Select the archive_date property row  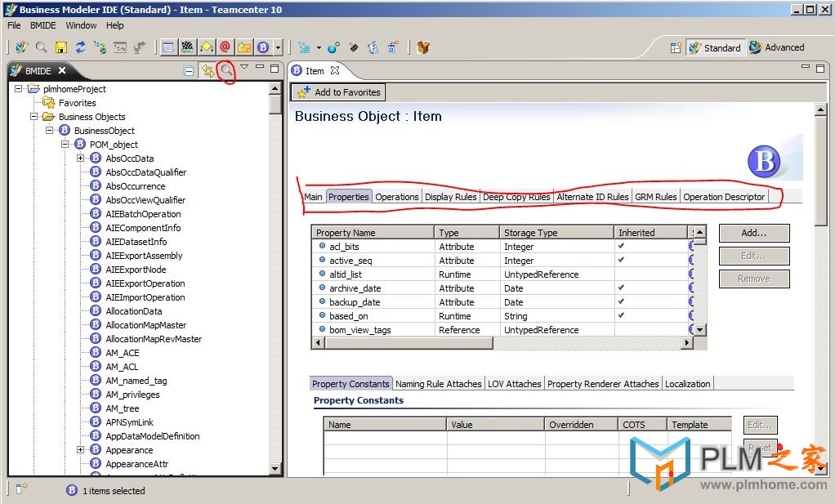coord(499,288)
